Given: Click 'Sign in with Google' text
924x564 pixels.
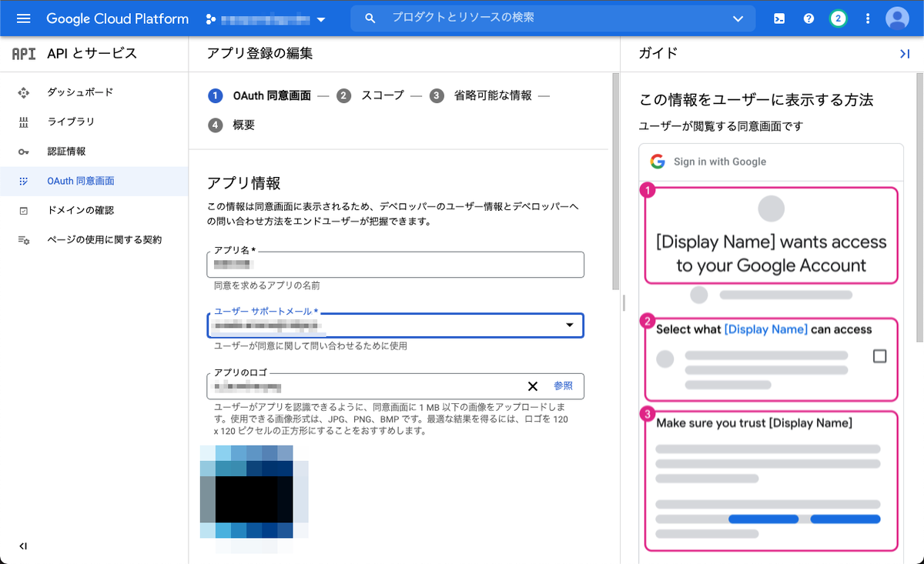Looking at the screenshot, I should click(720, 162).
